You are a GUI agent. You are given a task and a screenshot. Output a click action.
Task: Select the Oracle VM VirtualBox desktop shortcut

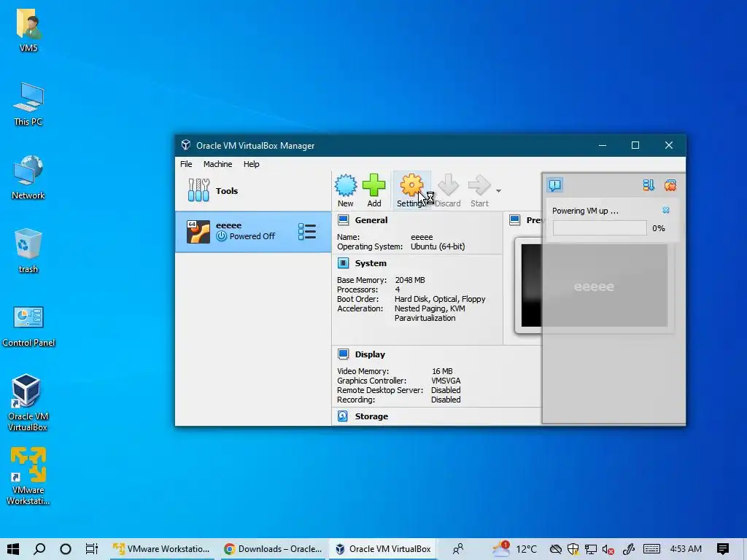tap(27, 402)
